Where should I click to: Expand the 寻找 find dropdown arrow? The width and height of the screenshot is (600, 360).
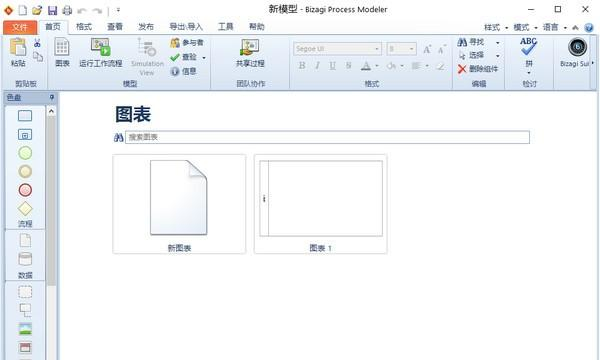pos(497,43)
